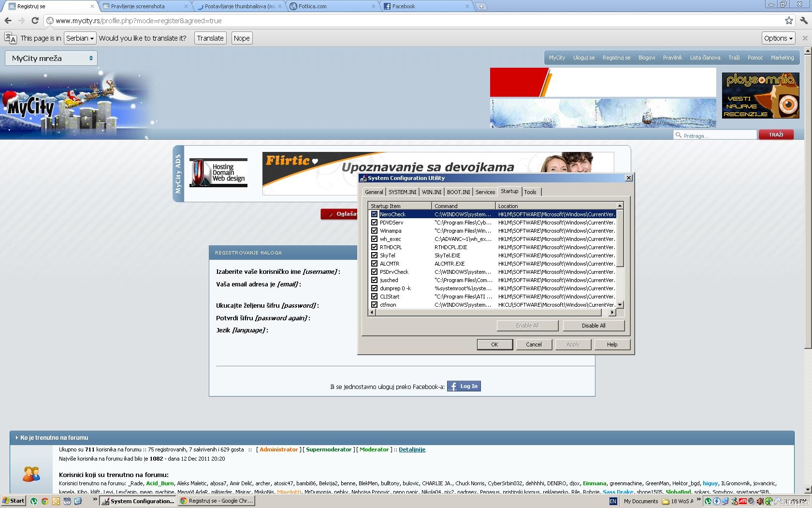Viewport: 812px width, 508px height.
Task: Go back using the browser back arrow
Action: click(x=8, y=21)
